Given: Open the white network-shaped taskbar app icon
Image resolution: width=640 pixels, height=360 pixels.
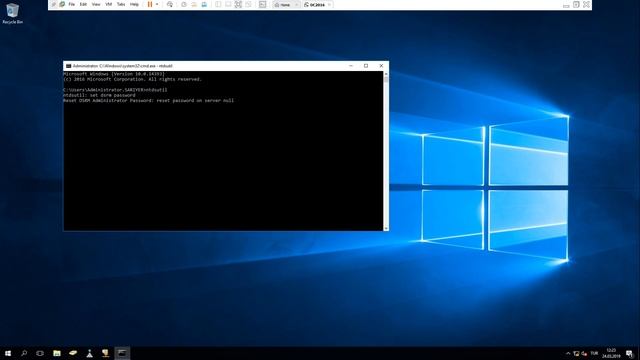Looking at the screenshot, I should [x=89, y=353].
